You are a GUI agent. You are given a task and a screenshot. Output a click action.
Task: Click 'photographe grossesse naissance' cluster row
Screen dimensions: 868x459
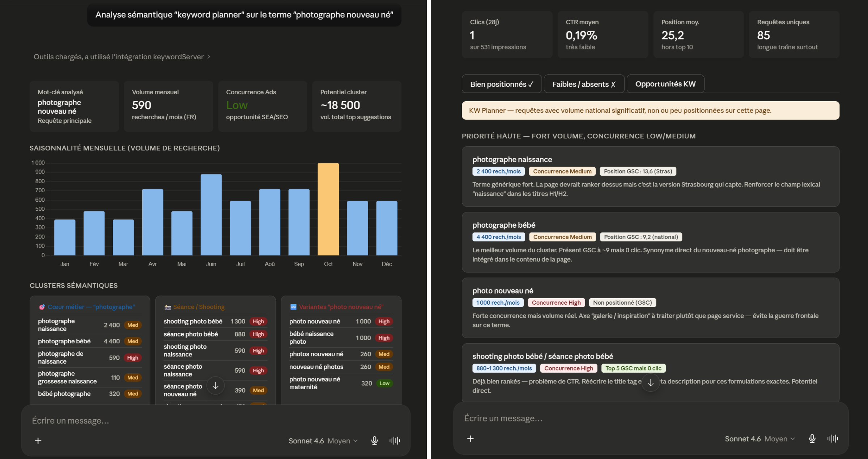90,377
